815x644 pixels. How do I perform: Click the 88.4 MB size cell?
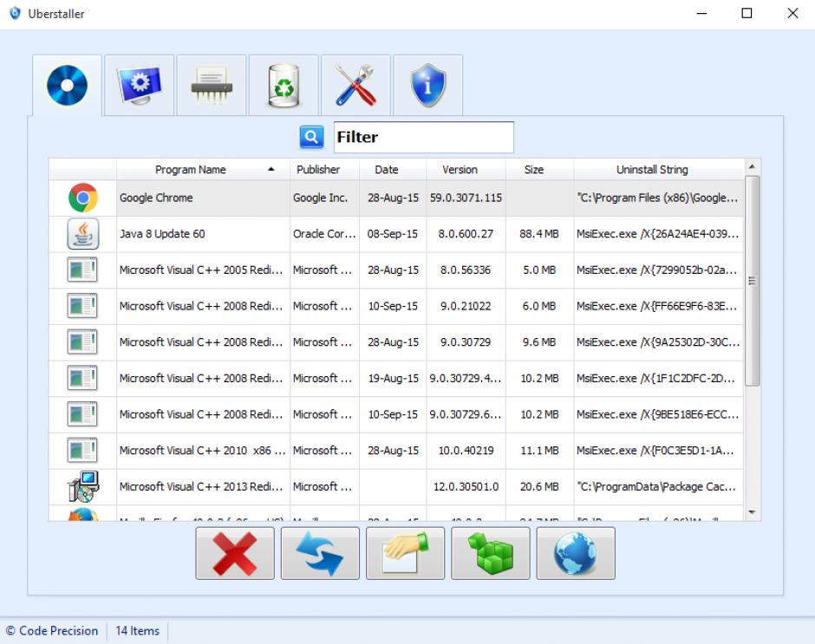(x=539, y=234)
